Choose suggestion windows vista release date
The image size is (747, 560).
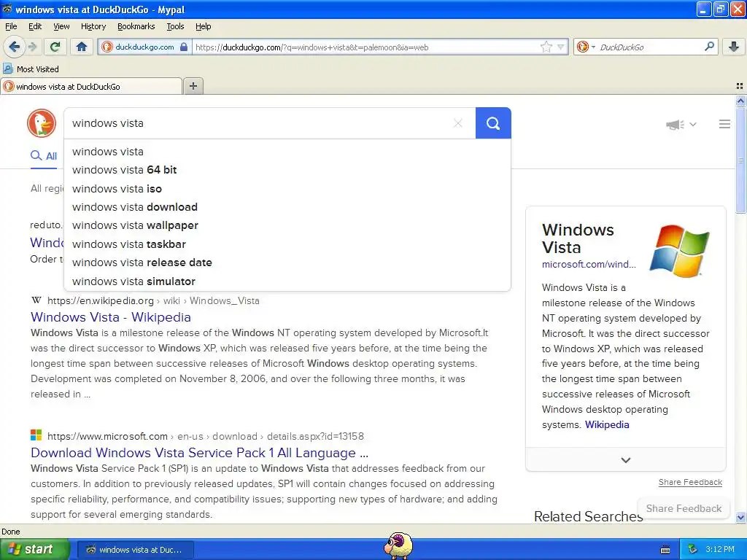(x=287, y=262)
